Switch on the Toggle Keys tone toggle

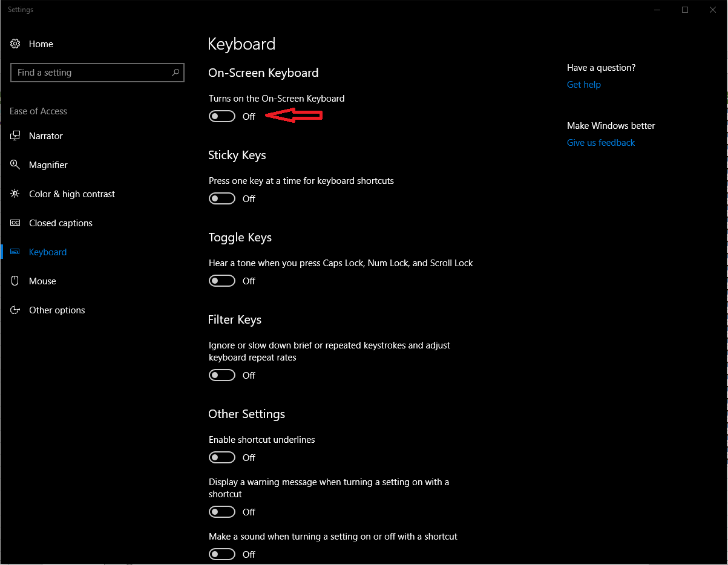(x=222, y=281)
